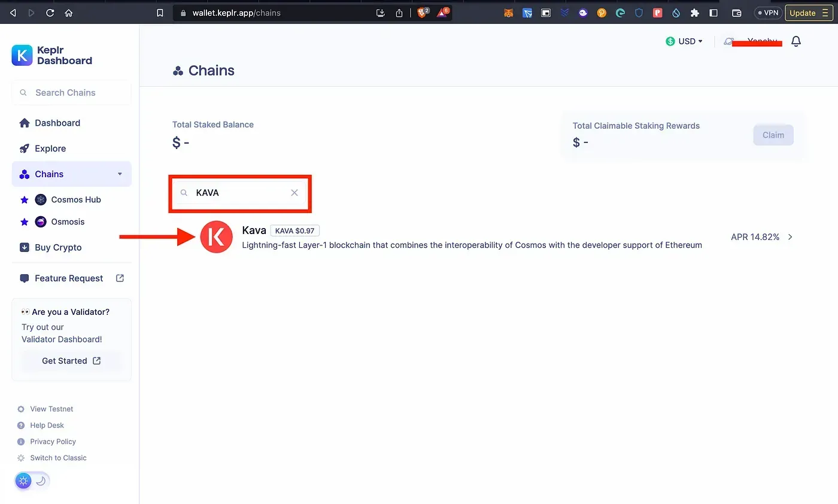Bookmark this page icon in address bar

[x=159, y=13]
